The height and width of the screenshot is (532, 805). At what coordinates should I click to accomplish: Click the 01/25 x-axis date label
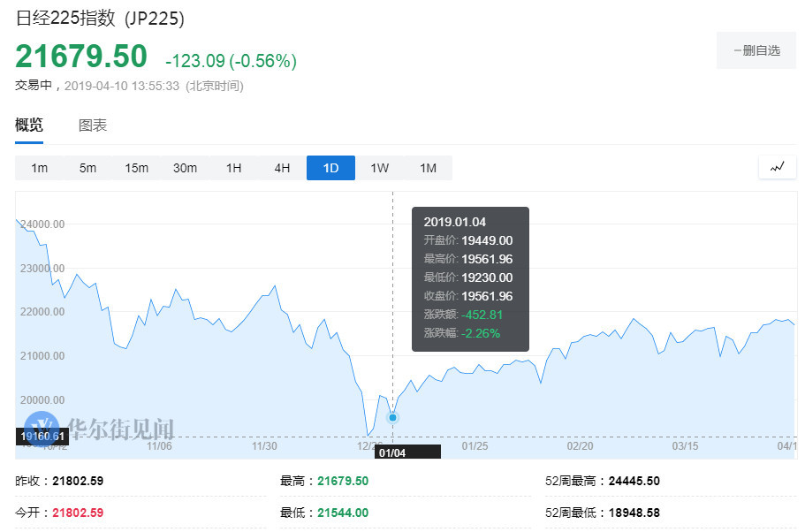click(475, 445)
